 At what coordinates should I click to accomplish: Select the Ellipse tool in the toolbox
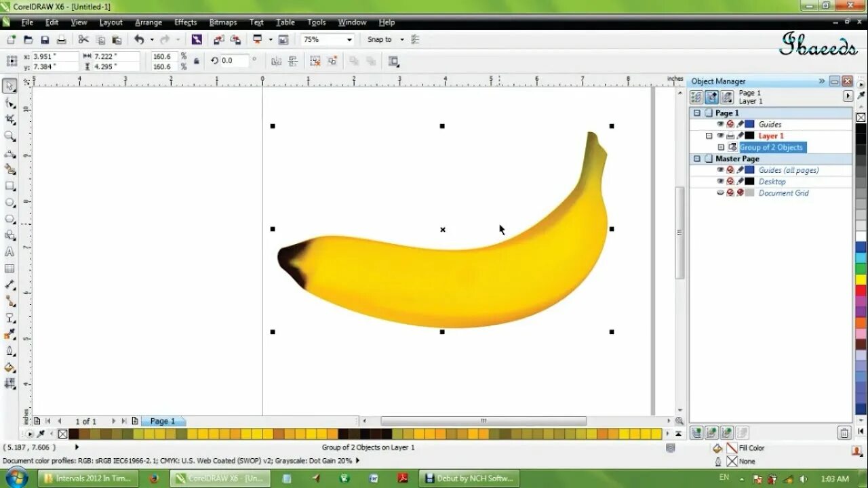click(9, 202)
